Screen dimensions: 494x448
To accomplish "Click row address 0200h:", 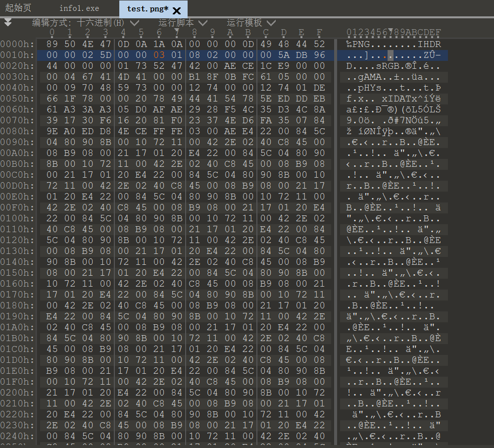I will (17, 392).
